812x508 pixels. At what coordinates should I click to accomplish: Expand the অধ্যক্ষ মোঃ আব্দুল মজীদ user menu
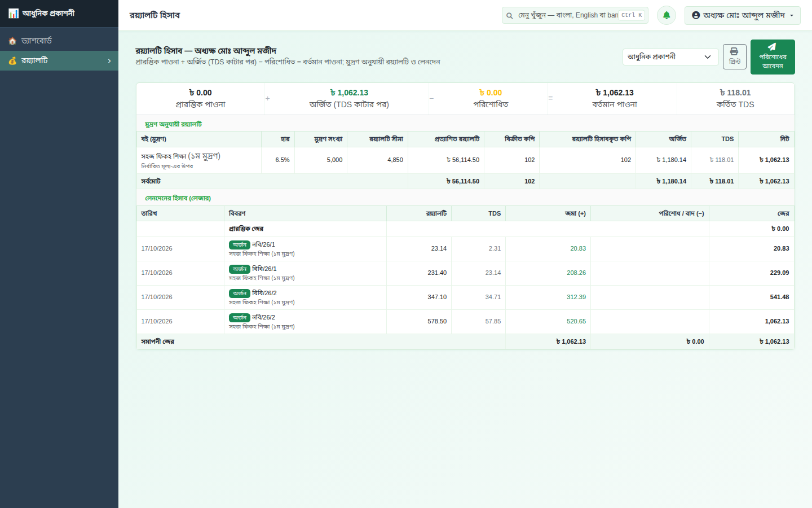tap(742, 15)
